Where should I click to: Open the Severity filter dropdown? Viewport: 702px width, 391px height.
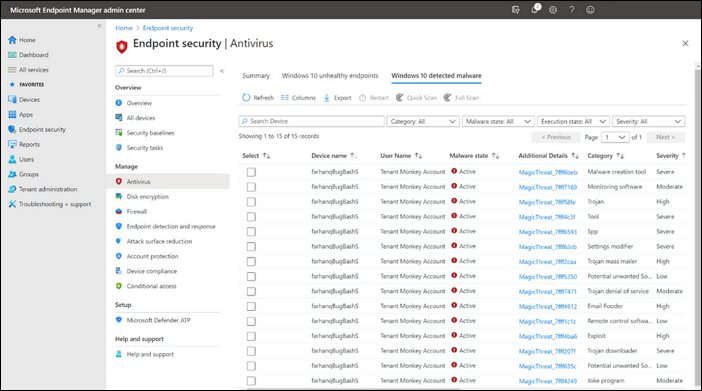(x=648, y=121)
